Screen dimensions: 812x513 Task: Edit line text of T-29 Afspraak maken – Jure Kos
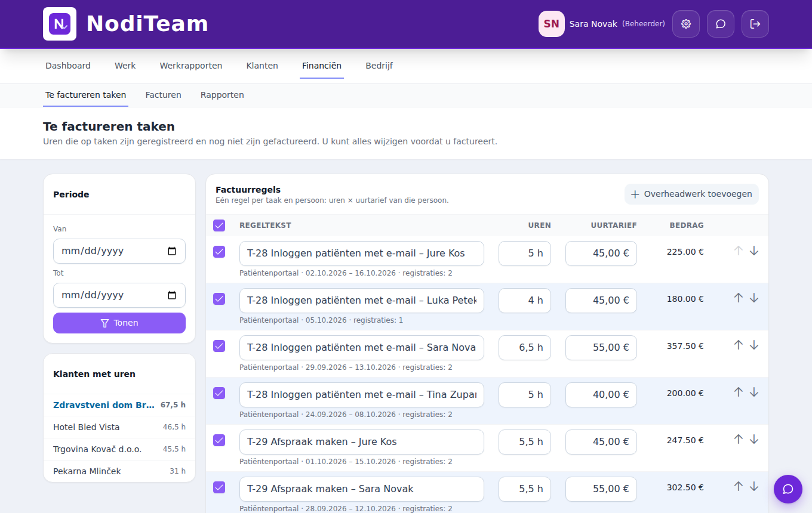(362, 442)
